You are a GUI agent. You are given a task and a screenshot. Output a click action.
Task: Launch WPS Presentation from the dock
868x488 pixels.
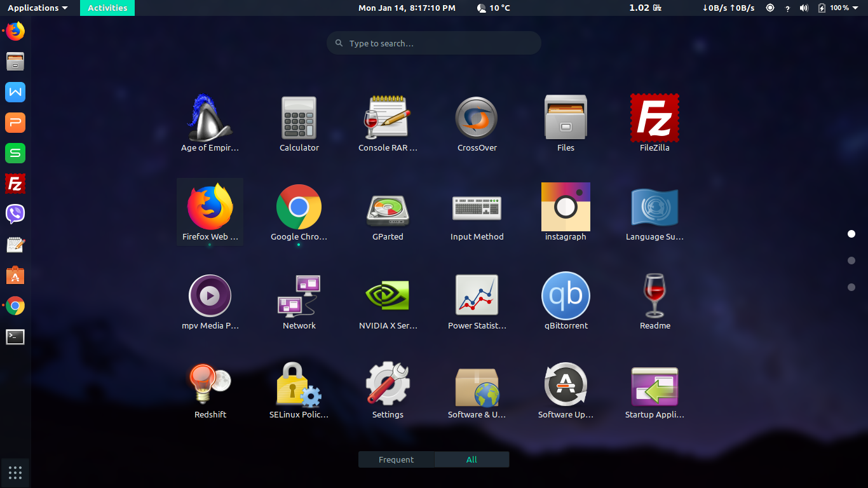click(x=15, y=123)
